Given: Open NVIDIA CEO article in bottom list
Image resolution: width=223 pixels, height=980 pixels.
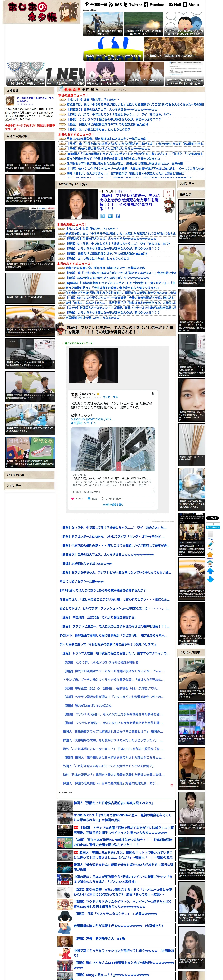Looking at the screenshot, I should (x=122, y=817).
